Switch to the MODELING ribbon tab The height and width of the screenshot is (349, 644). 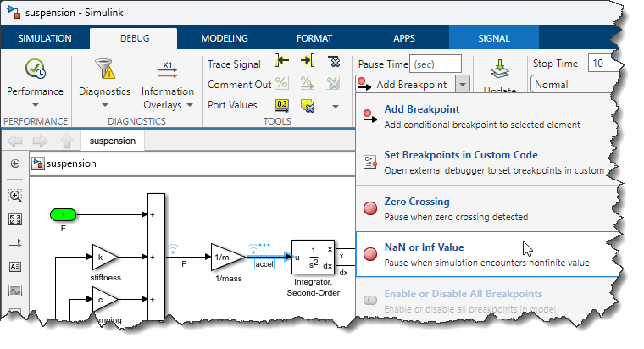point(224,38)
